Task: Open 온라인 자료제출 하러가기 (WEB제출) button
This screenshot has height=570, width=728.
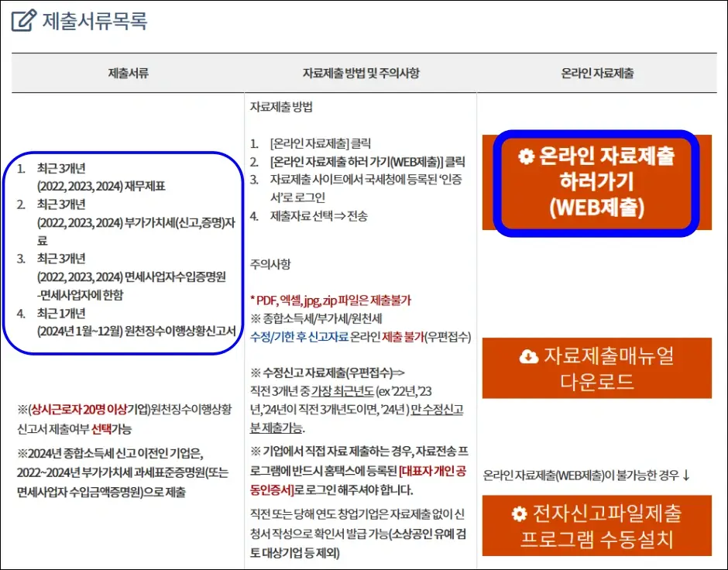Action: [596, 183]
